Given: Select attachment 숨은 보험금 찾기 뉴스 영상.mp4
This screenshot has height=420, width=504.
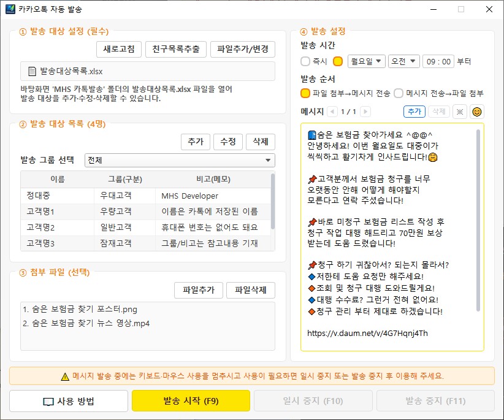Looking at the screenshot, I should (x=86, y=323).
